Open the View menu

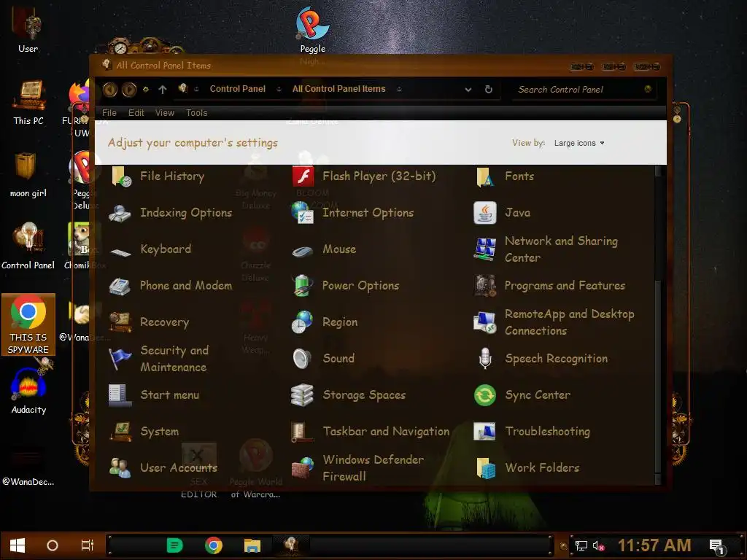(x=164, y=113)
